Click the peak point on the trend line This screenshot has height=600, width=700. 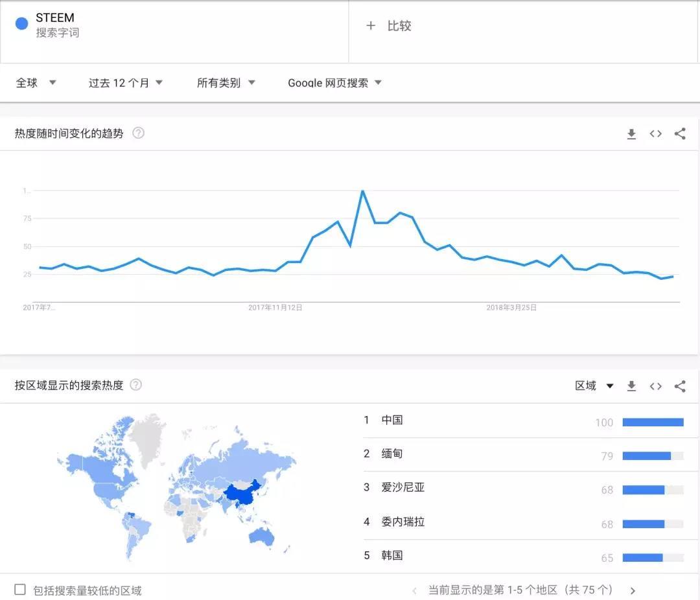pos(362,191)
